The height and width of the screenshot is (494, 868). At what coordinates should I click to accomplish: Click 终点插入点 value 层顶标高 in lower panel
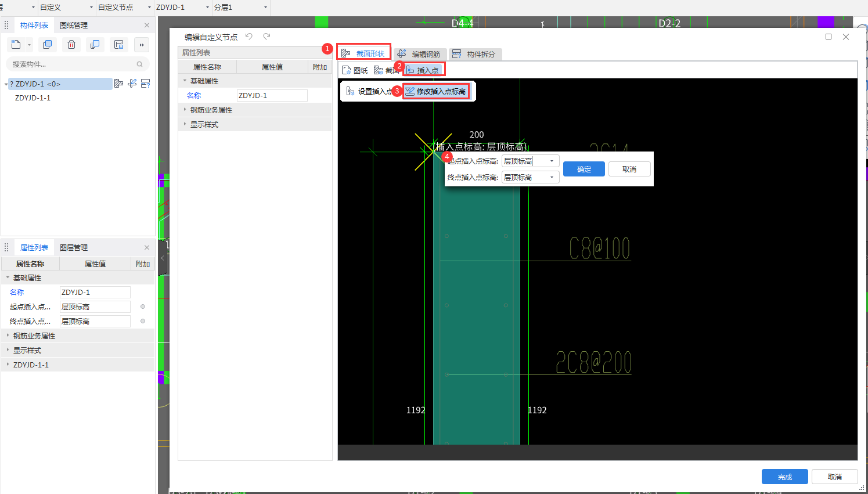pyautogui.click(x=95, y=322)
